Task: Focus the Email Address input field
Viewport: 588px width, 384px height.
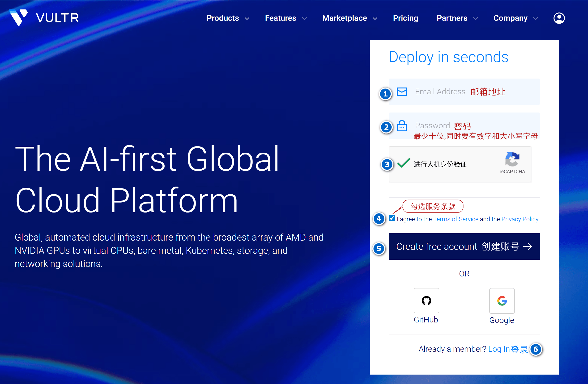Action: [464, 92]
